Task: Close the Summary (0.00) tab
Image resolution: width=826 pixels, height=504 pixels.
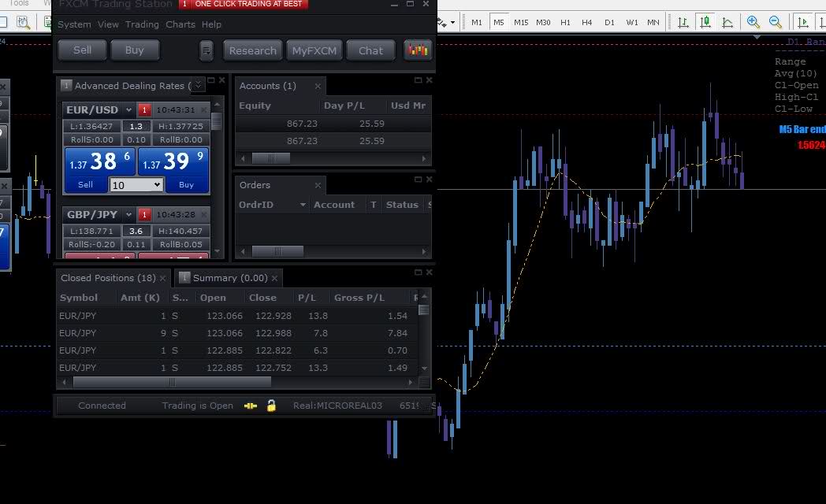Action: point(274,278)
